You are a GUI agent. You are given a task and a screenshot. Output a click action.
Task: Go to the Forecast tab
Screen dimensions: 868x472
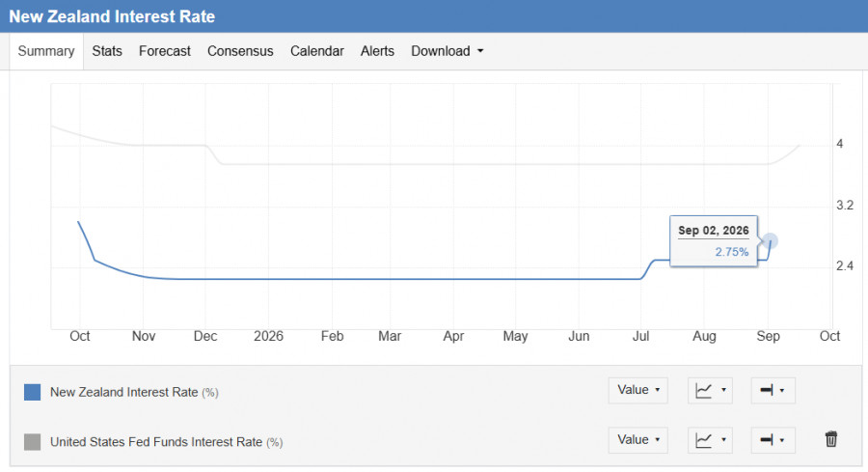click(x=164, y=51)
